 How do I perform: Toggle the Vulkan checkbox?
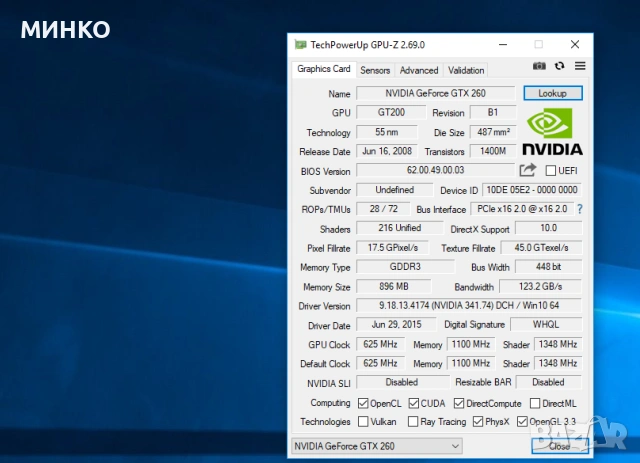[x=362, y=421]
